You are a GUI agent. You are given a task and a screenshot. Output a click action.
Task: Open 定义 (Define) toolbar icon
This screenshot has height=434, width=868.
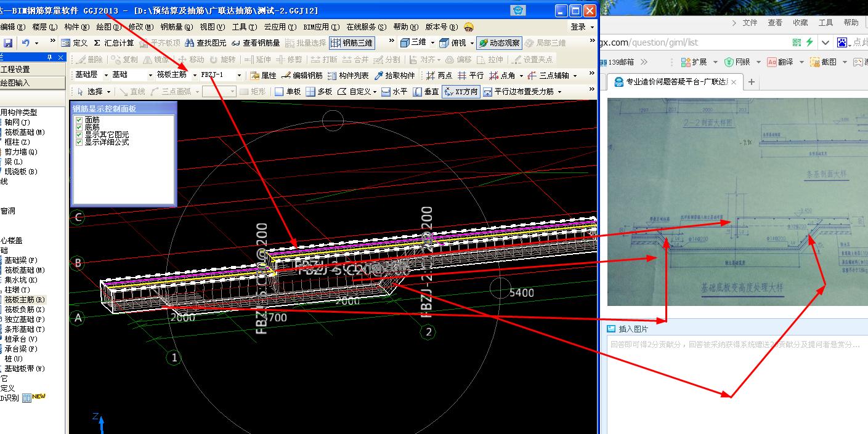(75, 43)
